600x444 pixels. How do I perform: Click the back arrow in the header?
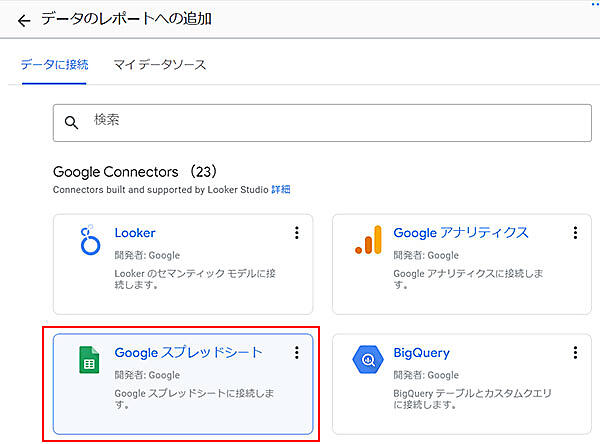(24, 20)
